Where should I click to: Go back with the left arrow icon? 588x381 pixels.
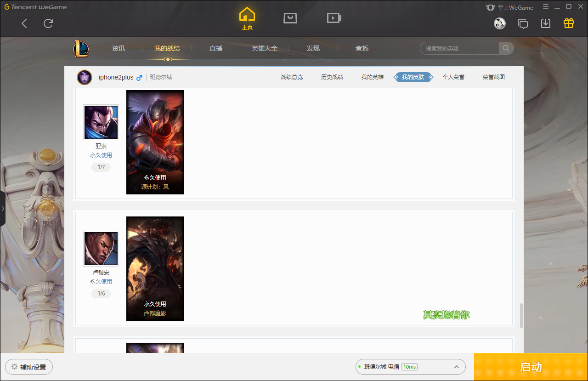pyautogui.click(x=24, y=23)
